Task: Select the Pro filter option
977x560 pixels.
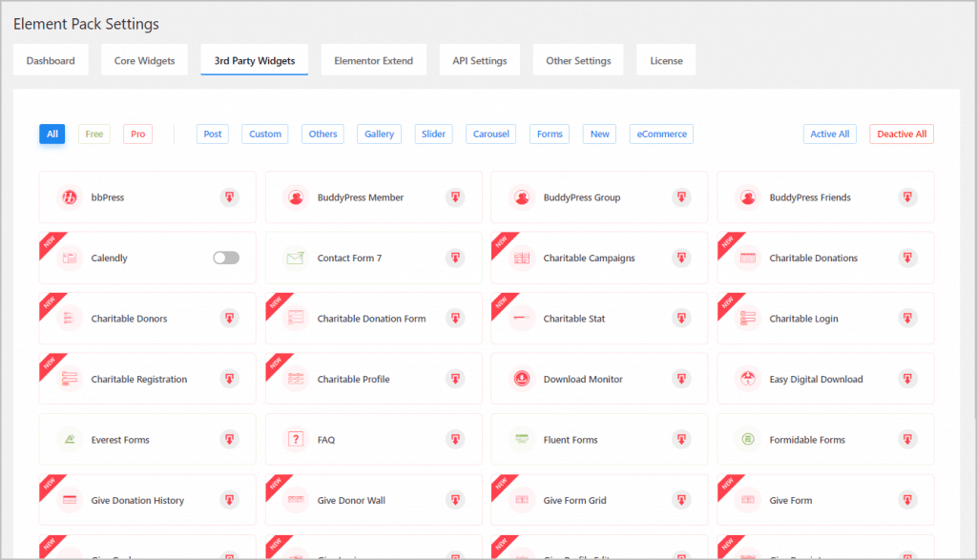Action: click(138, 135)
